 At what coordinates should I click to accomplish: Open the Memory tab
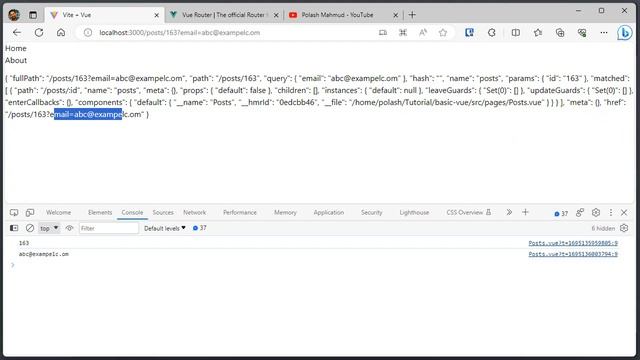click(x=285, y=213)
